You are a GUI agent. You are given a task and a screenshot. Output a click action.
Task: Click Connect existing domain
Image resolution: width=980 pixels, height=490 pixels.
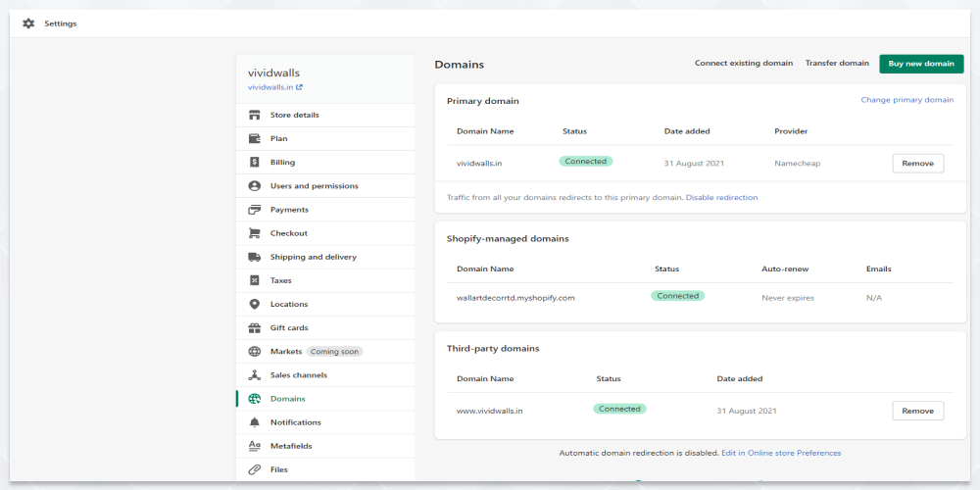744,63
